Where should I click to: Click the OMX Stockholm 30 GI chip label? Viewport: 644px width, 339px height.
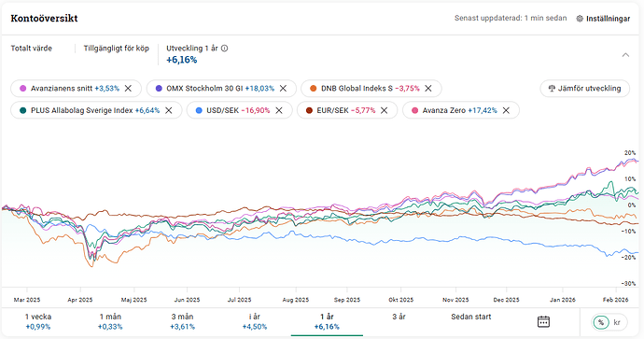(x=204, y=89)
